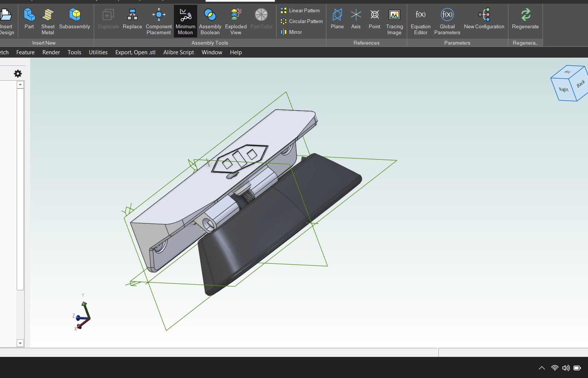Click the Top face of view cube
Viewport: 588px width, 378px height.
pos(568,72)
